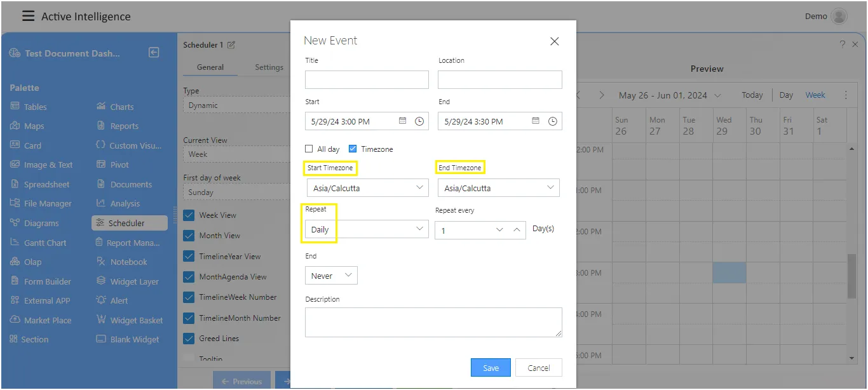
Task: Edit the Scheduler 1 title via pencil icon
Action: [231, 45]
